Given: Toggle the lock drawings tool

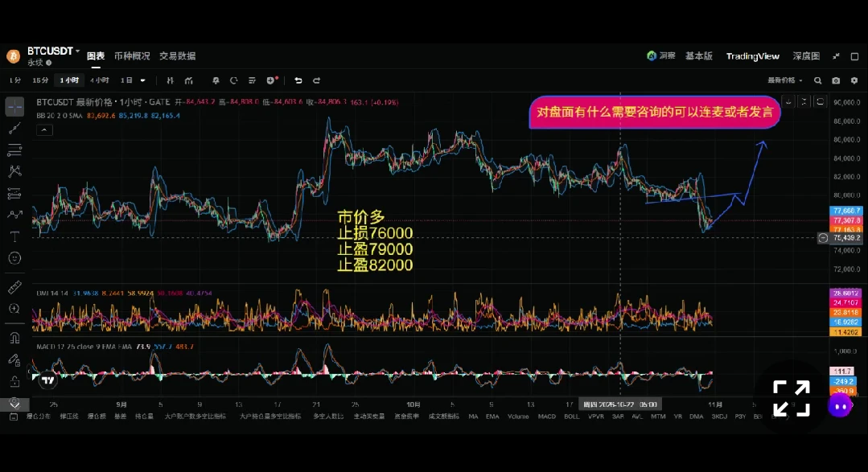Looking at the screenshot, I should tap(15, 381).
